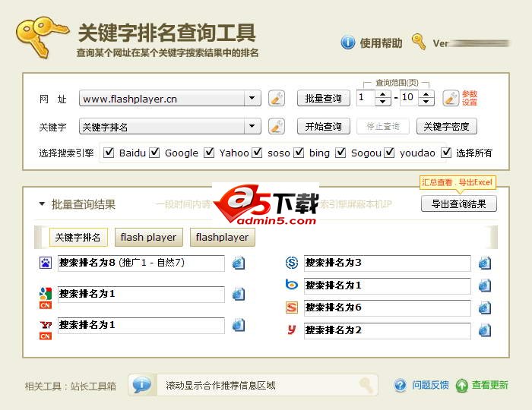This screenshot has height=410, width=532.
Task: Toggle the soso checkbox
Action: coord(257,153)
